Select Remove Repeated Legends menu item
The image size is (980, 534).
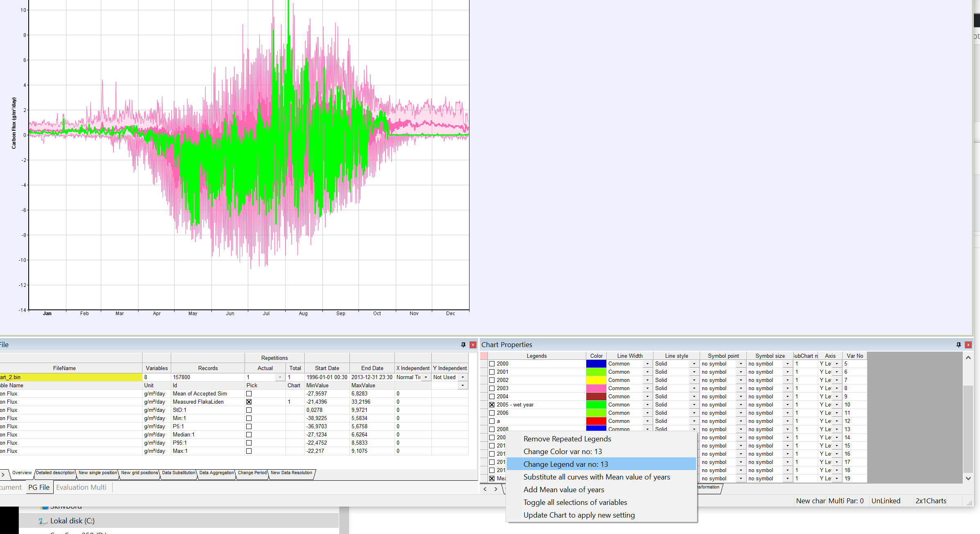pyautogui.click(x=602, y=439)
